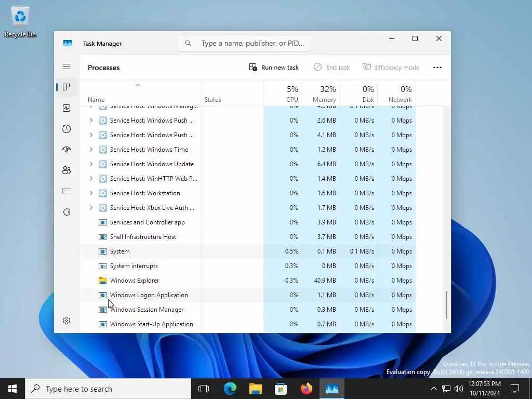The width and height of the screenshot is (532, 399).
Task: Open the network icon in system tray
Action: [446, 389]
